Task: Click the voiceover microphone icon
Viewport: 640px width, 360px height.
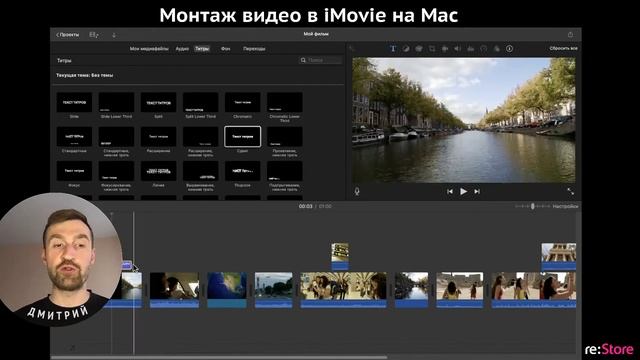Action: click(x=357, y=191)
